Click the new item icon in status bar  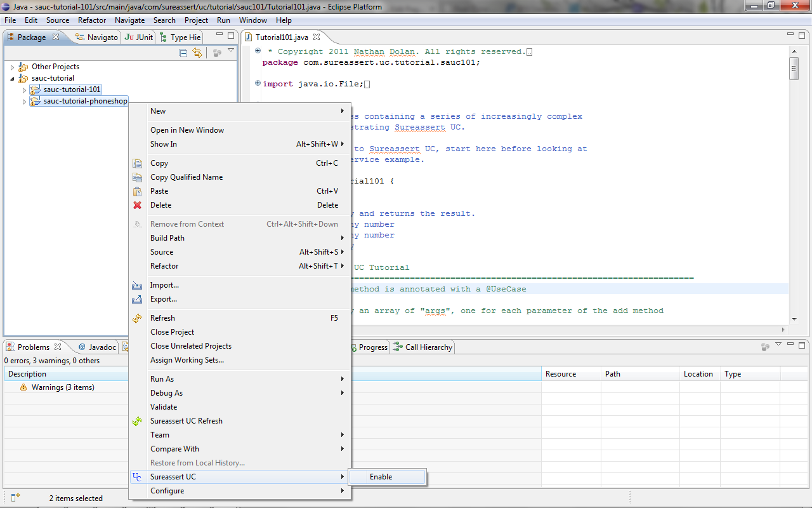(16, 498)
